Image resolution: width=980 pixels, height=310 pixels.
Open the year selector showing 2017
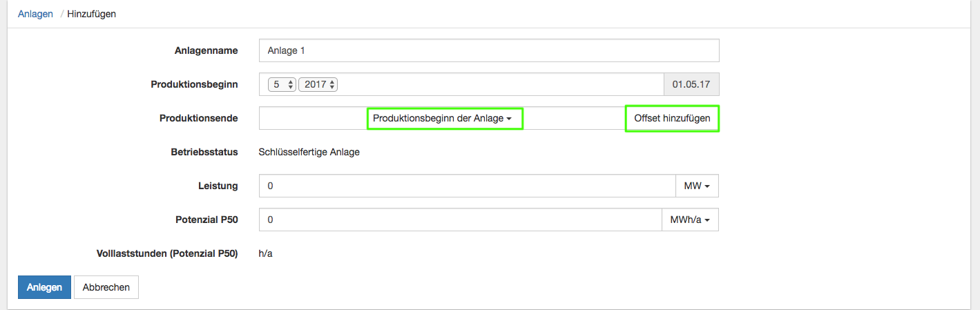tap(318, 85)
